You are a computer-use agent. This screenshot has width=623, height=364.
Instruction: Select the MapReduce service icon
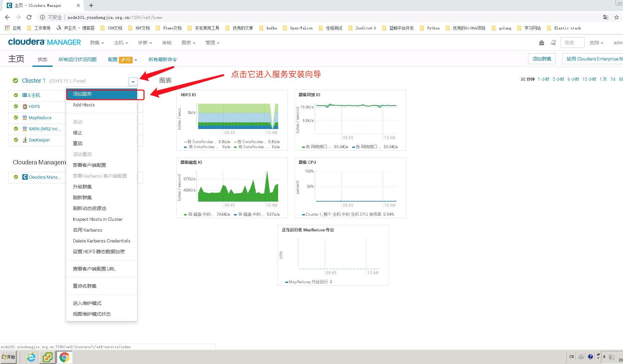[24, 118]
